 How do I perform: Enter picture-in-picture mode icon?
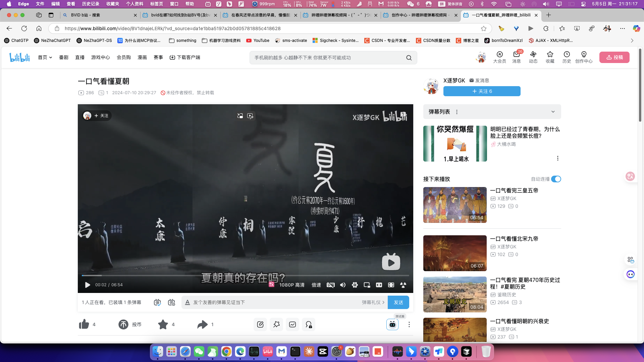point(367,285)
